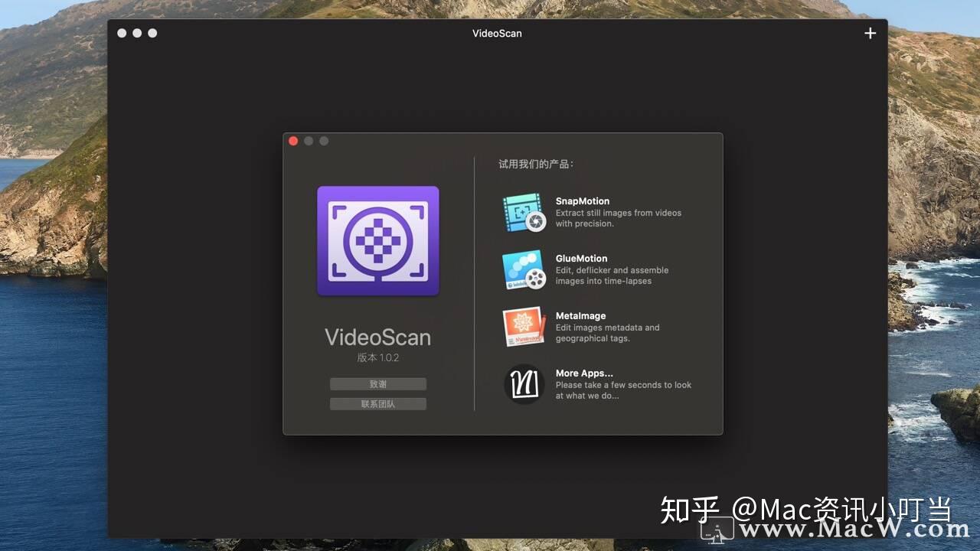Click the SnapMotion app icon

pos(524,213)
